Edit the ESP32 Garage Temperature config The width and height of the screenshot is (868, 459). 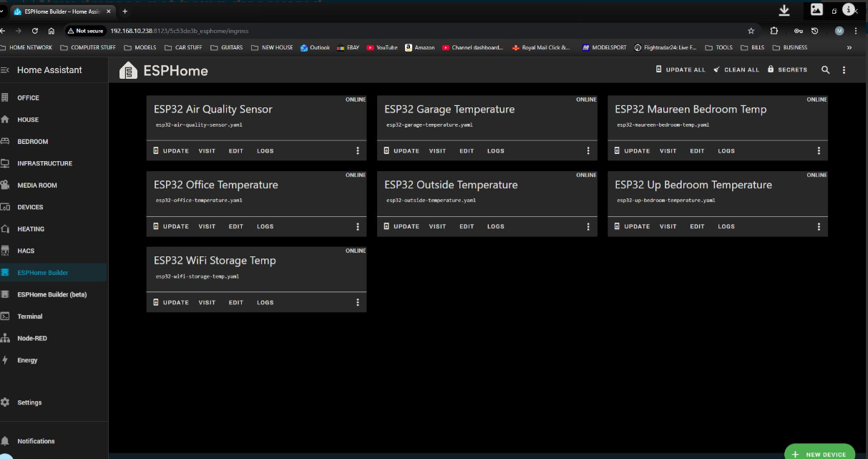(x=467, y=151)
